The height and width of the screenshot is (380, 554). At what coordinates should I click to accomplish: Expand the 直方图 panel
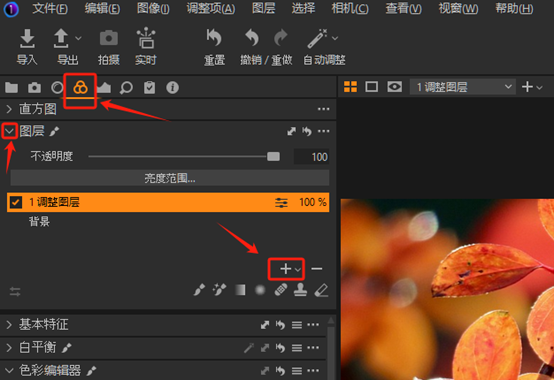click(x=9, y=109)
